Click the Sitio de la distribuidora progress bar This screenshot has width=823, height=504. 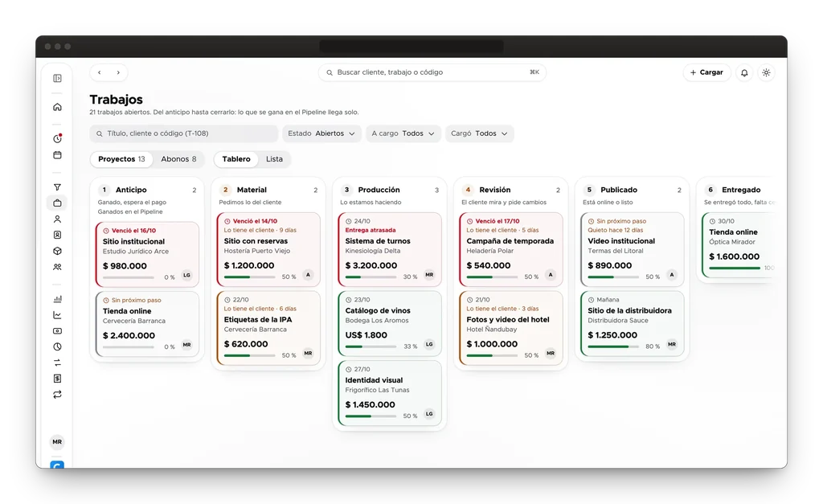pyautogui.click(x=613, y=346)
